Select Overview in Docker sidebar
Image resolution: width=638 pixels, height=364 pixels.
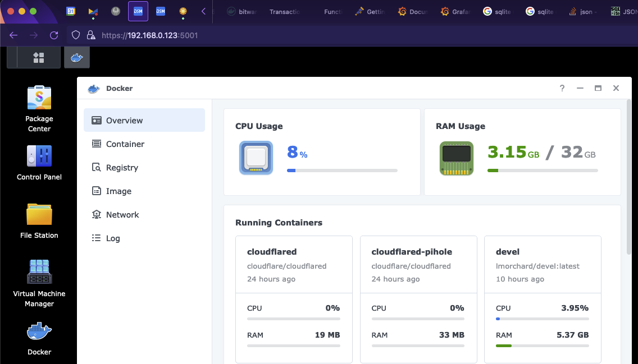point(144,120)
